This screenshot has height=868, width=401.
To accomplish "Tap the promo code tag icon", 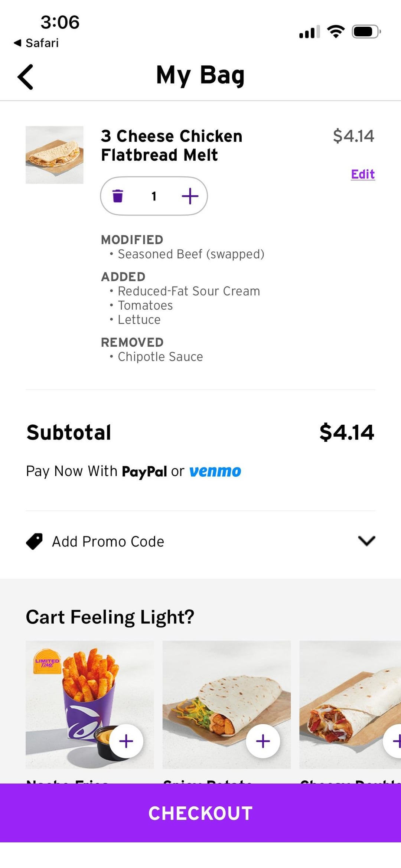I will (34, 542).
